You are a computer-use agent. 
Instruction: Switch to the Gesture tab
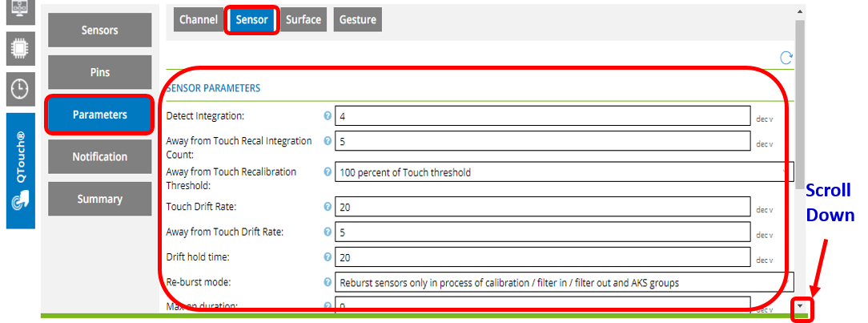pyautogui.click(x=357, y=20)
